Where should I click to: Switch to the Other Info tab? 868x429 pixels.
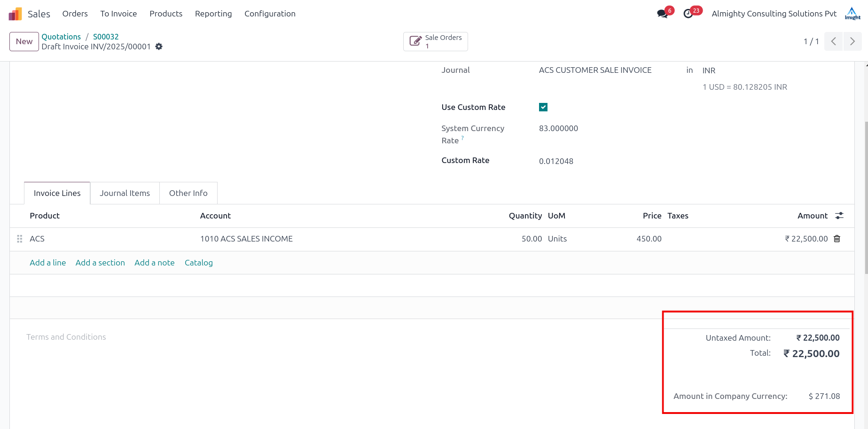point(188,193)
